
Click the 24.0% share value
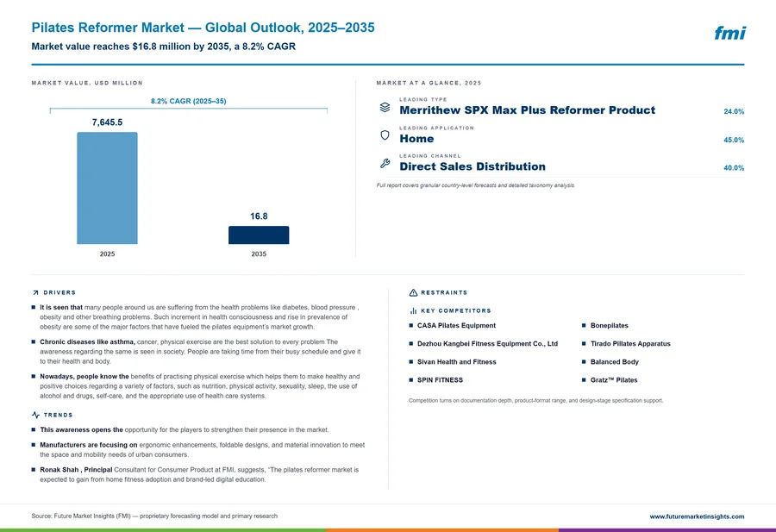(734, 111)
